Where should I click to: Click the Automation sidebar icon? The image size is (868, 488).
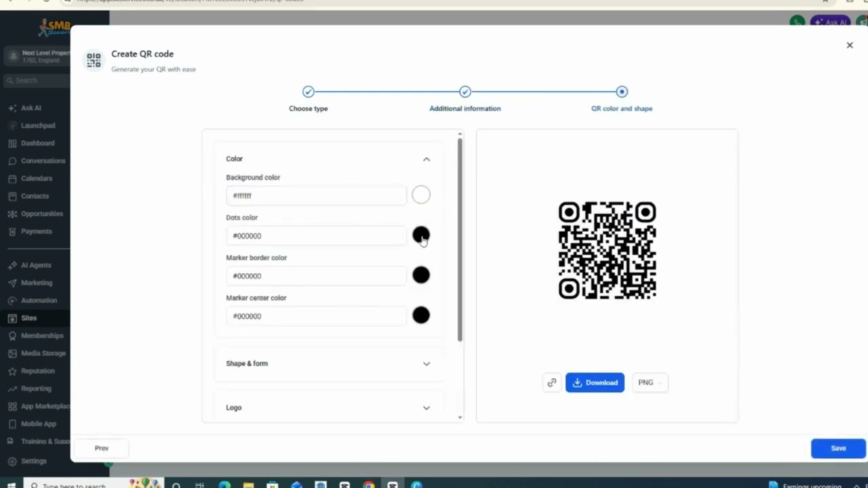tap(12, 300)
